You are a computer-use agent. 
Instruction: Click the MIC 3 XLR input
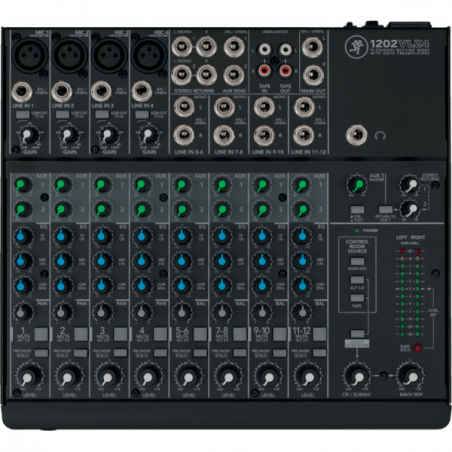coord(109,55)
